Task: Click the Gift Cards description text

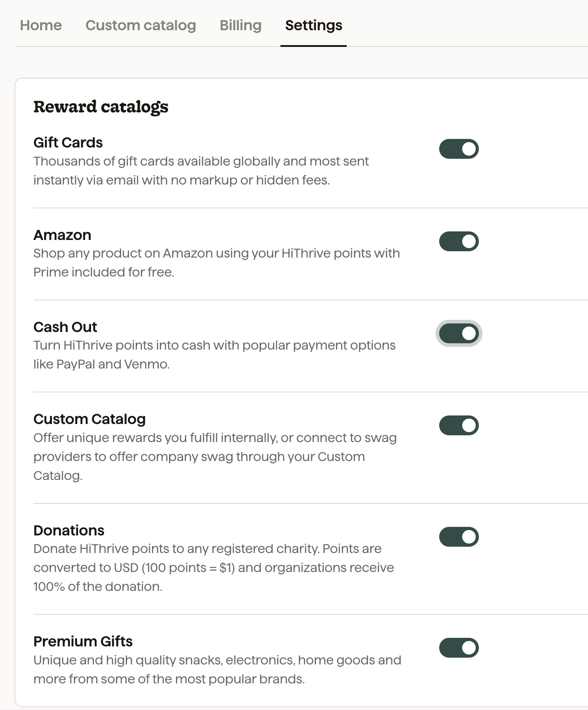Action: 201,171
